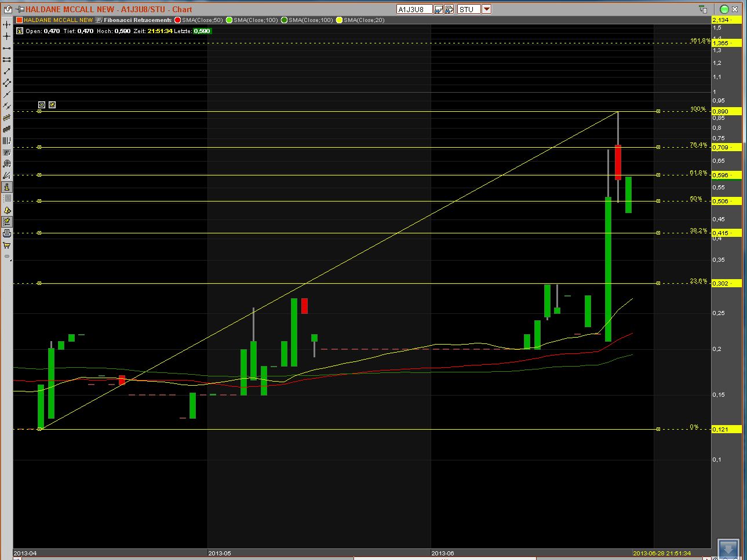747x560 pixels.
Task: Select the single cross marker tool
Action: coord(7,36)
